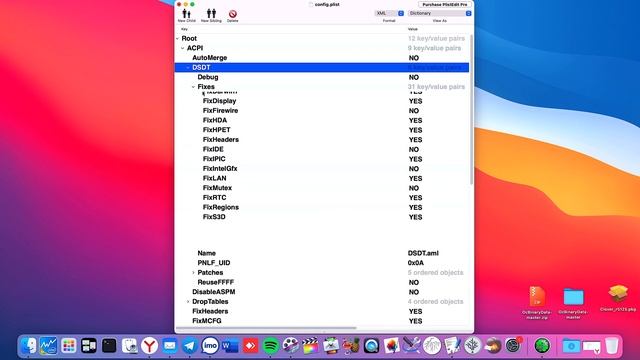Screen dimensions: 640x360
Task: Click the vertical scrollbar of the plist outline
Action: tap(472, 109)
